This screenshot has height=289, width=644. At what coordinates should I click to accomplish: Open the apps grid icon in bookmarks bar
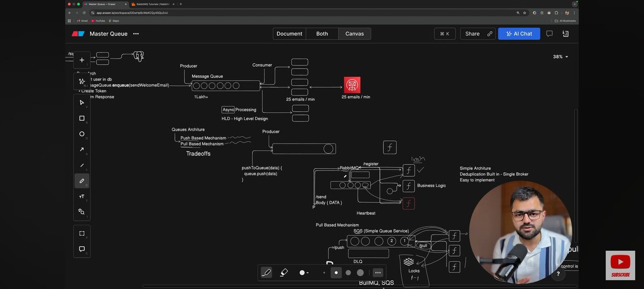(69, 21)
